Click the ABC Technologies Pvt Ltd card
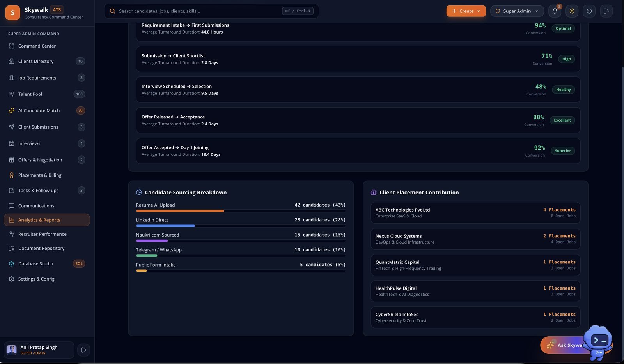624x364 pixels. pos(475,213)
